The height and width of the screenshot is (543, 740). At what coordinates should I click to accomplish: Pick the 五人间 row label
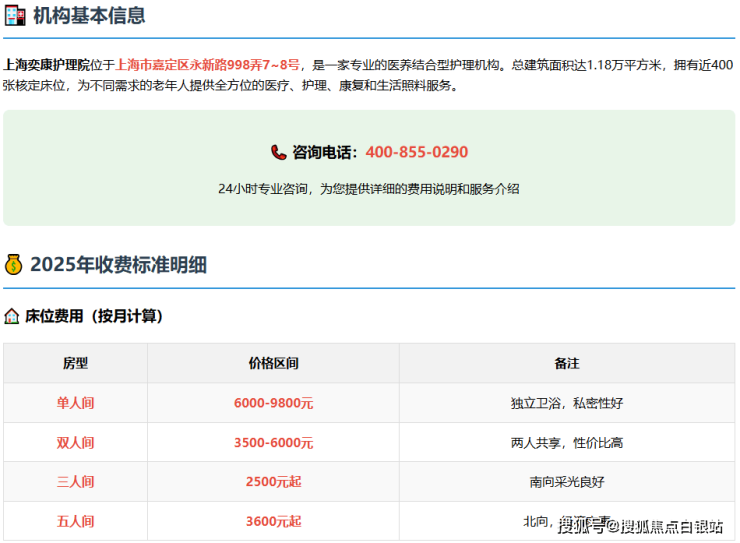click(x=75, y=521)
